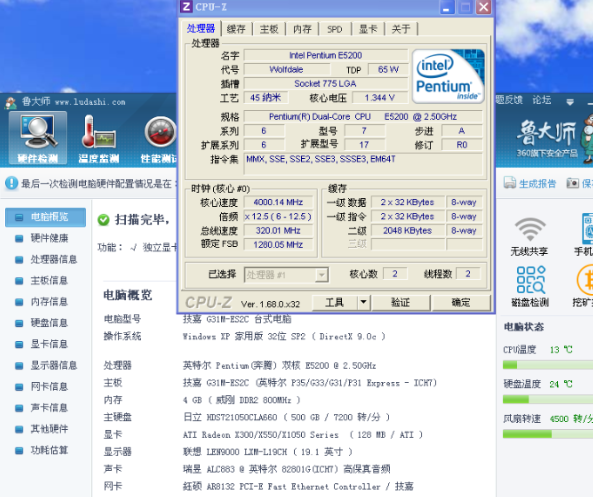Click the fan speed progress bar
This screenshot has height=501, width=593.
click(548, 434)
